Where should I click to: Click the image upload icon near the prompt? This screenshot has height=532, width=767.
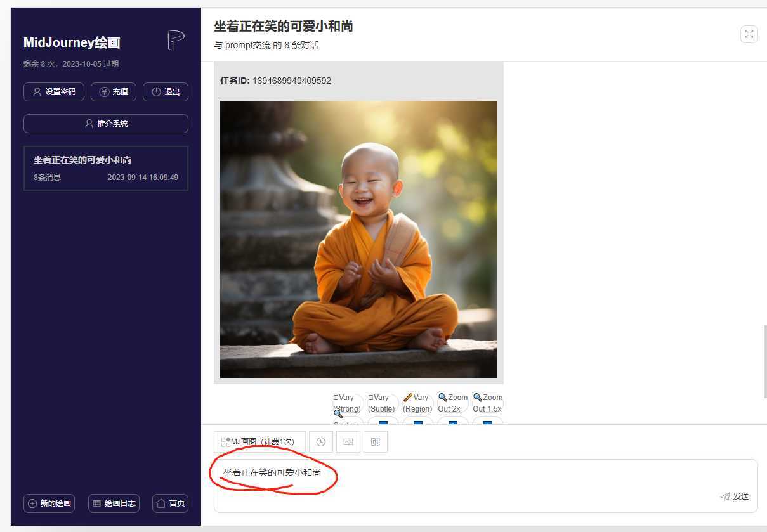348,442
